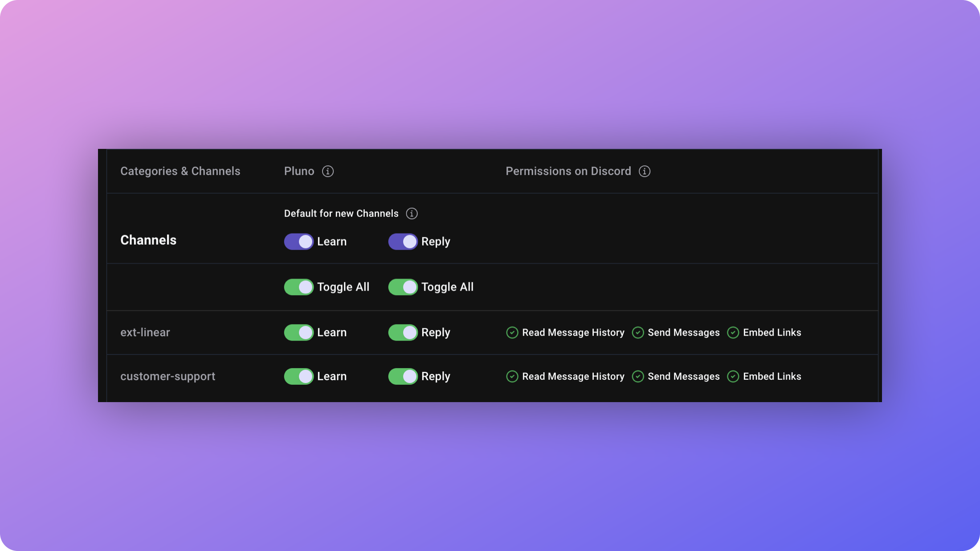980x551 pixels.
Task: Disable the default Learn toggle for new Channels
Action: (298, 241)
